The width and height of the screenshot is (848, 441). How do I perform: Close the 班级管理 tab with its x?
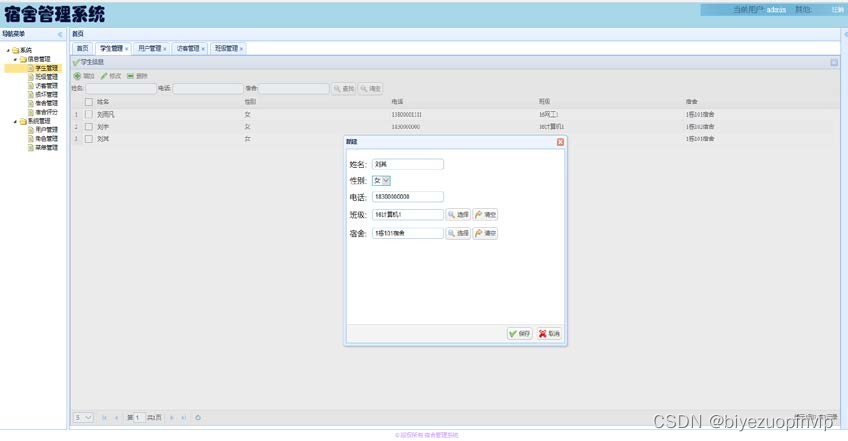241,49
